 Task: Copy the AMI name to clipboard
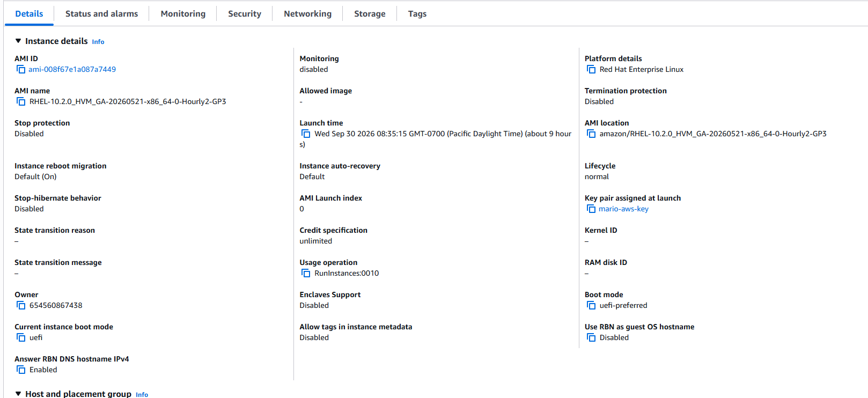coord(21,101)
